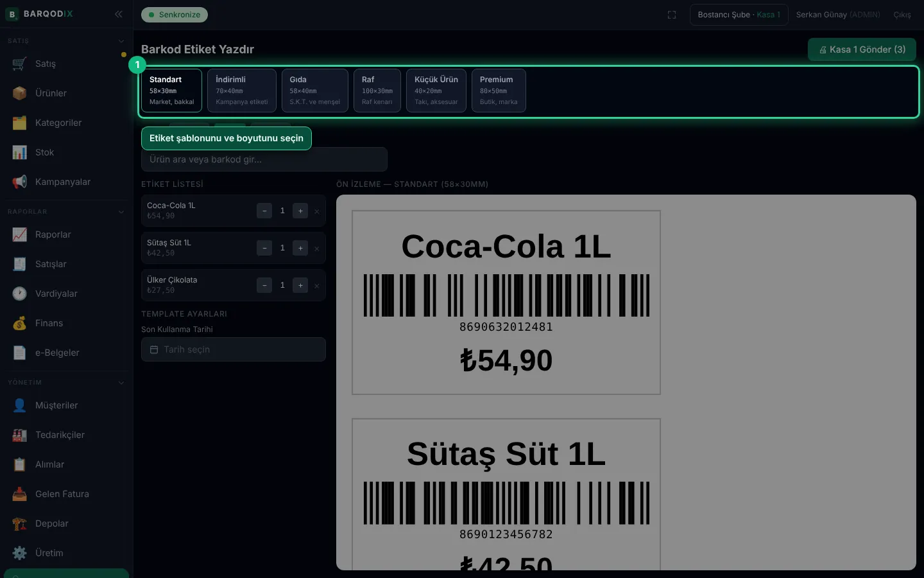Open the Satış shopping cart icon
Viewport: 924px width, 578px height.
(x=19, y=64)
